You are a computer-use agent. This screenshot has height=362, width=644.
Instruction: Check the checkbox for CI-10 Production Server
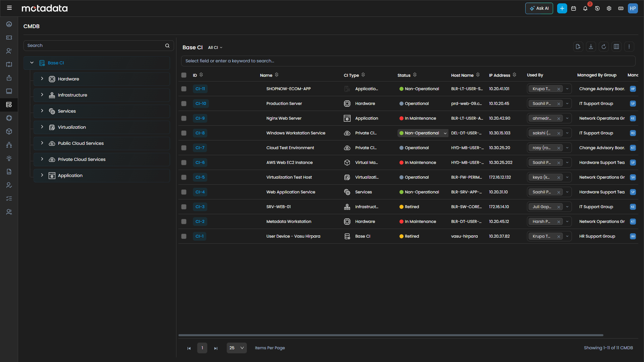[x=184, y=104]
